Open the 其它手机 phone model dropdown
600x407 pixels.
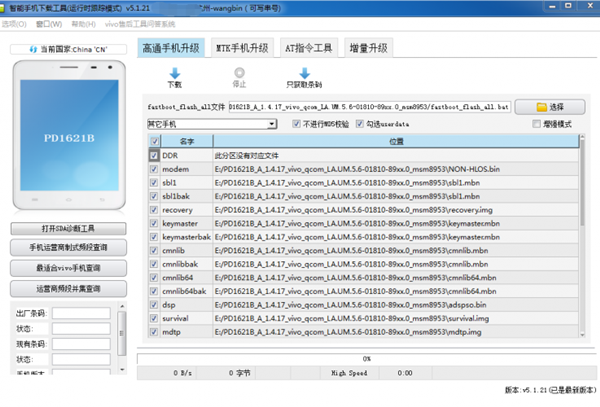(x=271, y=124)
